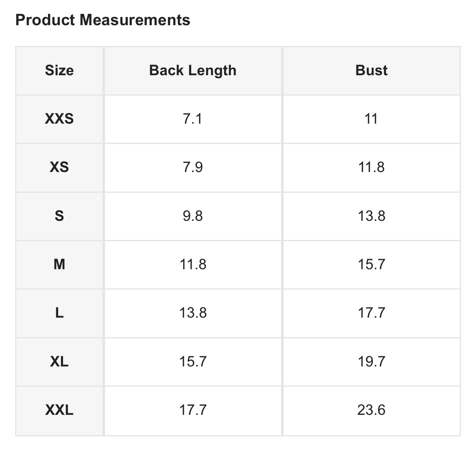
Task: Select the M size row label
Action: [59, 264]
